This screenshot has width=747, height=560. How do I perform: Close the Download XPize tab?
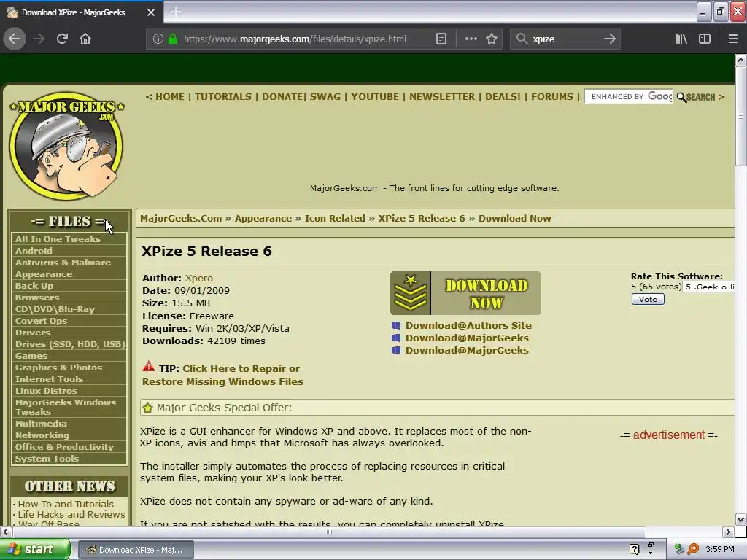tap(151, 12)
